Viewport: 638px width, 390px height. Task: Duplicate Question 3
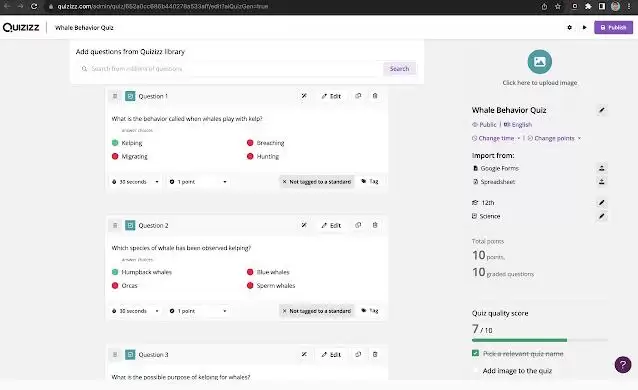pos(358,355)
